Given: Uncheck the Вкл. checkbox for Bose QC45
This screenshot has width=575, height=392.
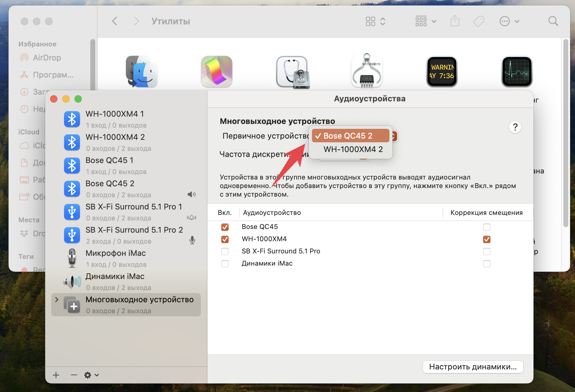Looking at the screenshot, I should click(225, 227).
